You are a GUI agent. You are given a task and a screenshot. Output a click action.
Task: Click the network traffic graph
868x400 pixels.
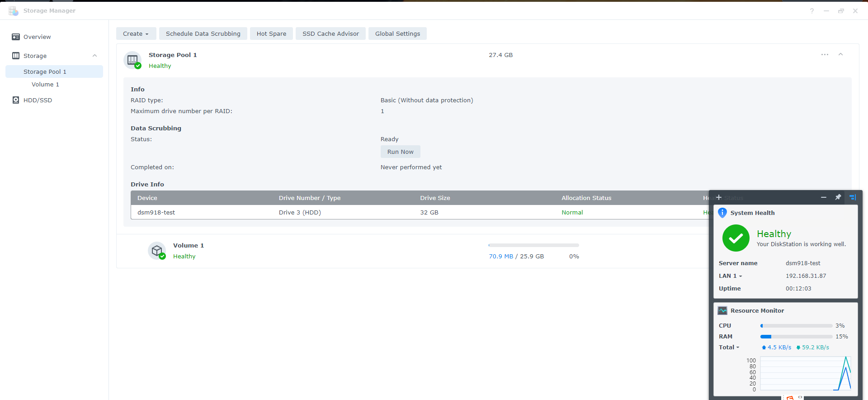click(x=806, y=373)
